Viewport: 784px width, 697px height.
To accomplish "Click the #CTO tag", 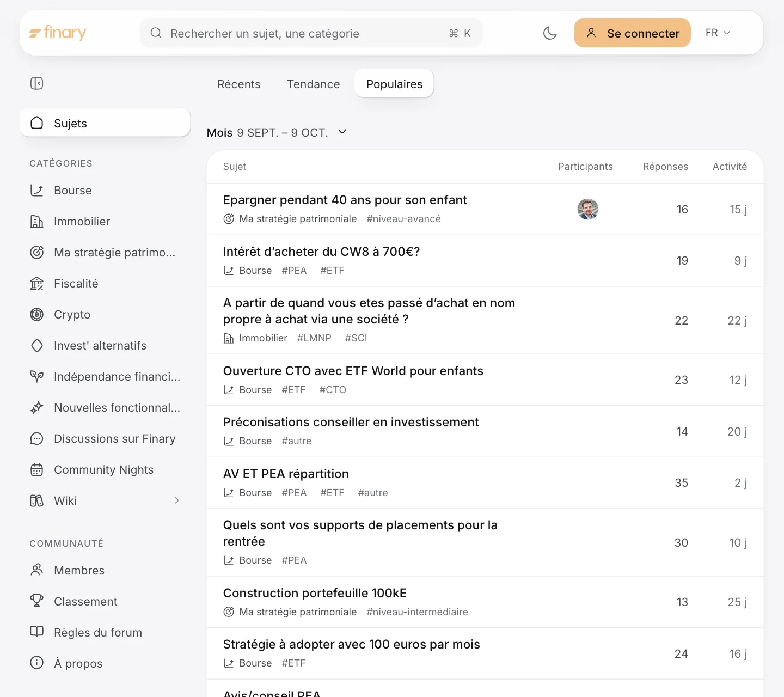I will point(333,390).
